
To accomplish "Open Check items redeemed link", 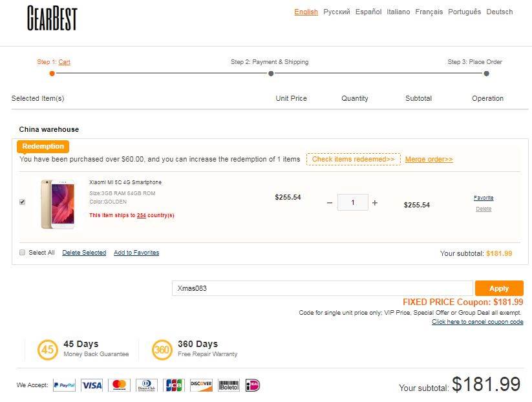I will (353, 159).
